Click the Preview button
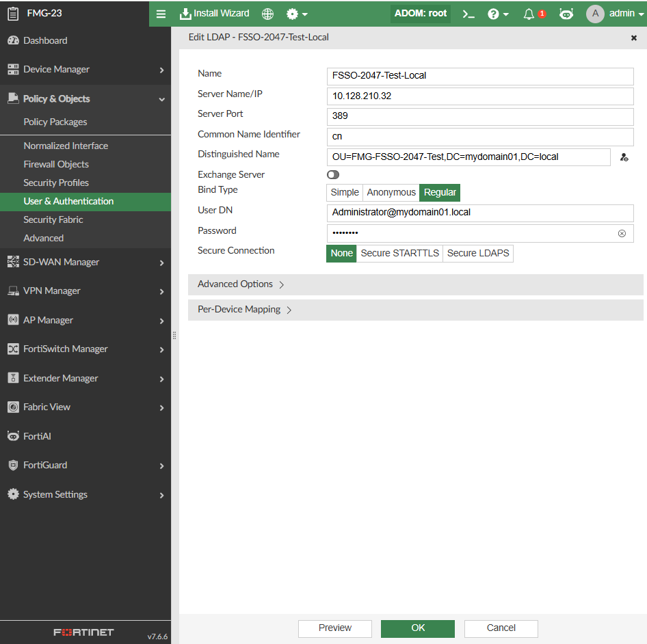Image resolution: width=647 pixels, height=644 pixels. point(335,628)
